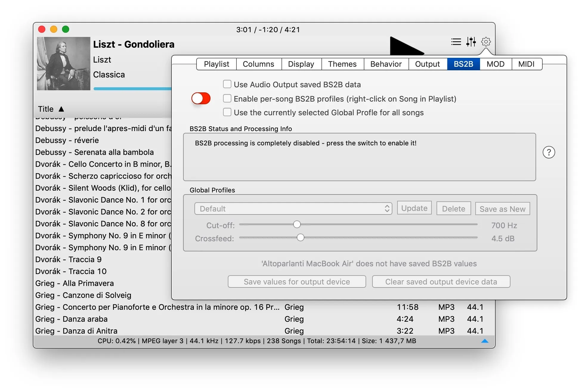Click the 'Save as New' button

502,209
